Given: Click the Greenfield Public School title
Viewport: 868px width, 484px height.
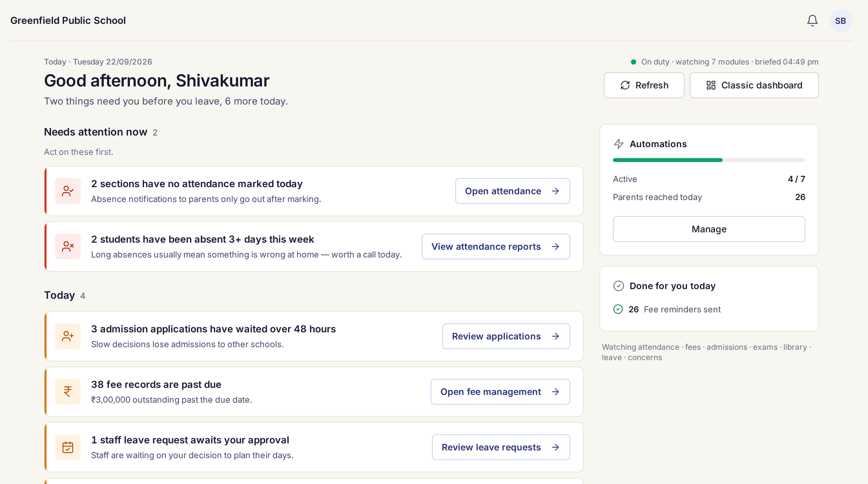Looking at the screenshot, I should pos(68,21).
